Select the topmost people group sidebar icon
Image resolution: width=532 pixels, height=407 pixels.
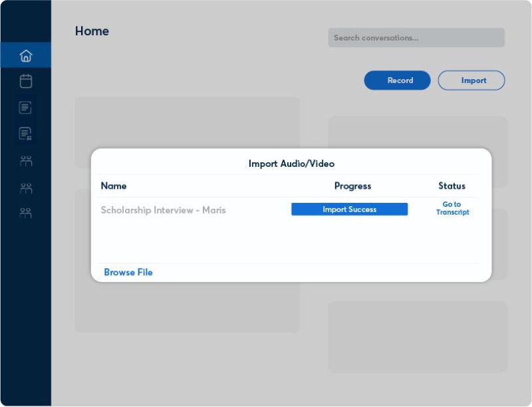pyautogui.click(x=26, y=161)
